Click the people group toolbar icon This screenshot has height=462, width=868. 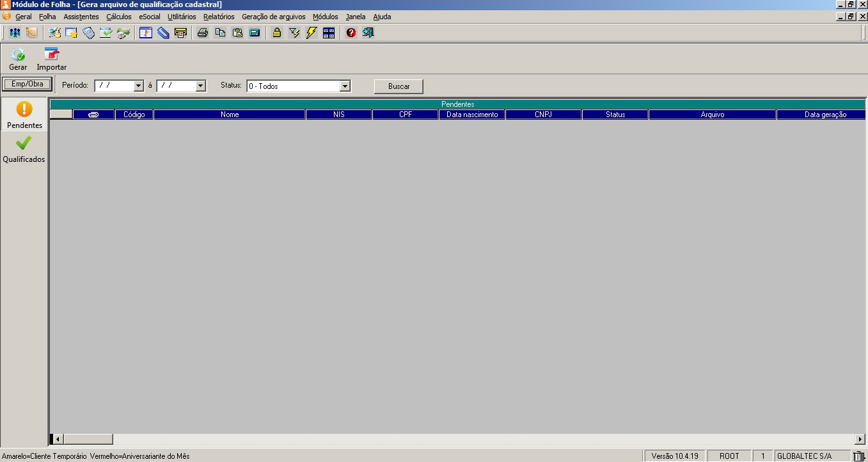coord(15,33)
